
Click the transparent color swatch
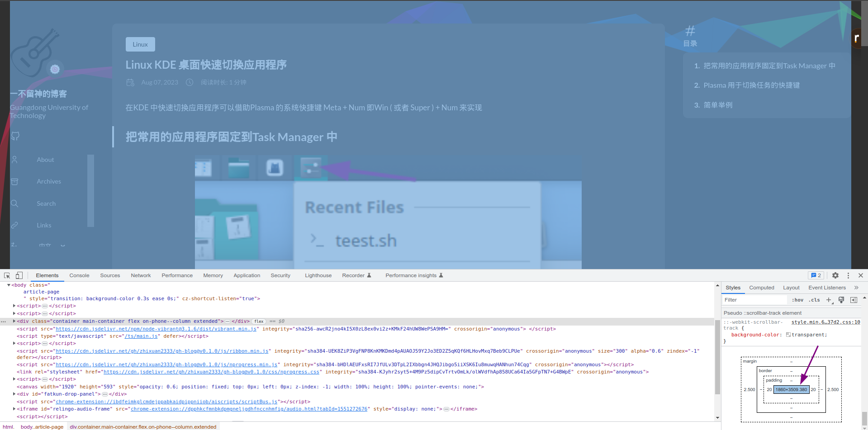788,335
